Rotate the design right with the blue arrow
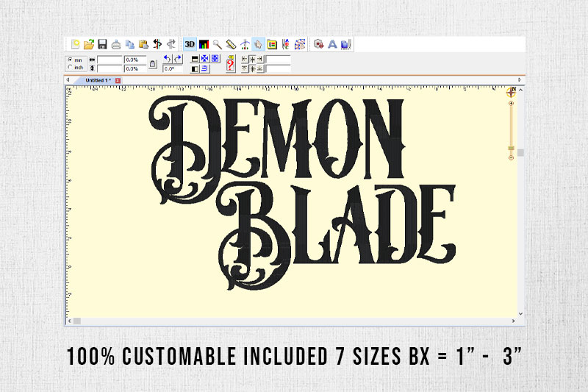 (177, 59)
